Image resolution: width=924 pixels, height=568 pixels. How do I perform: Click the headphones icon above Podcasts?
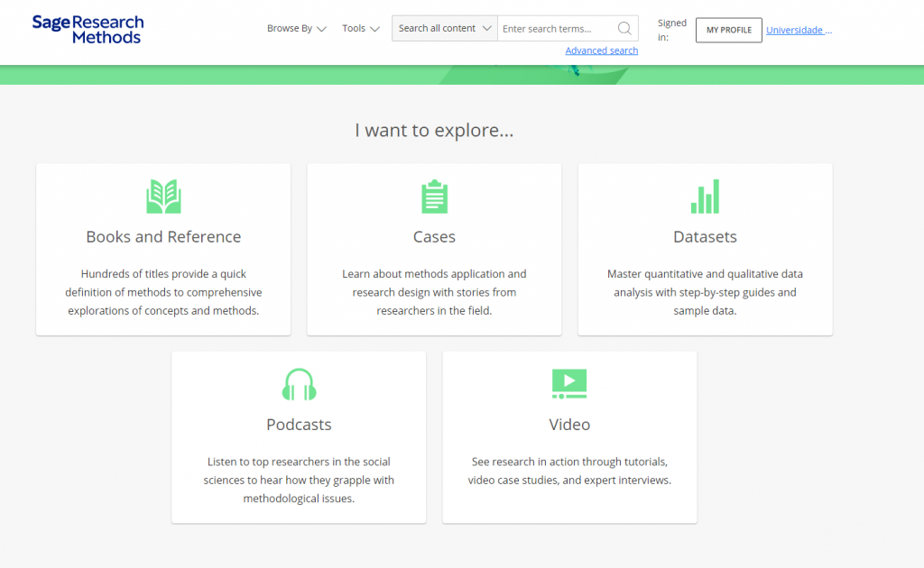point(299,385)
